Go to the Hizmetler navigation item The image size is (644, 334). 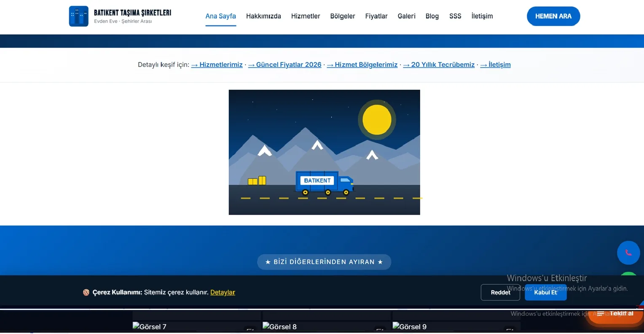click(x=306, y=16)
